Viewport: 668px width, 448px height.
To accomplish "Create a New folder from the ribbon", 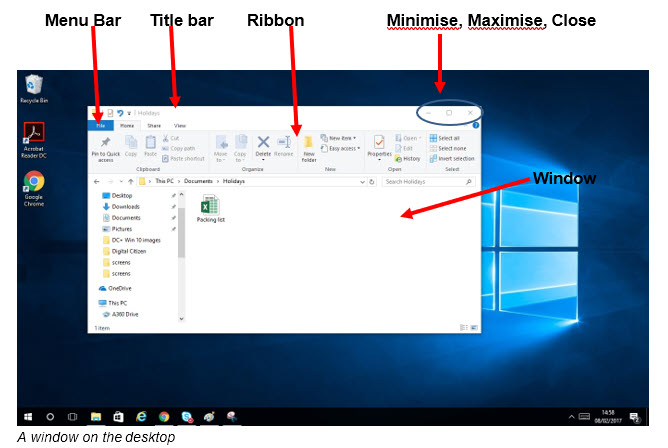I will (309, 149).
